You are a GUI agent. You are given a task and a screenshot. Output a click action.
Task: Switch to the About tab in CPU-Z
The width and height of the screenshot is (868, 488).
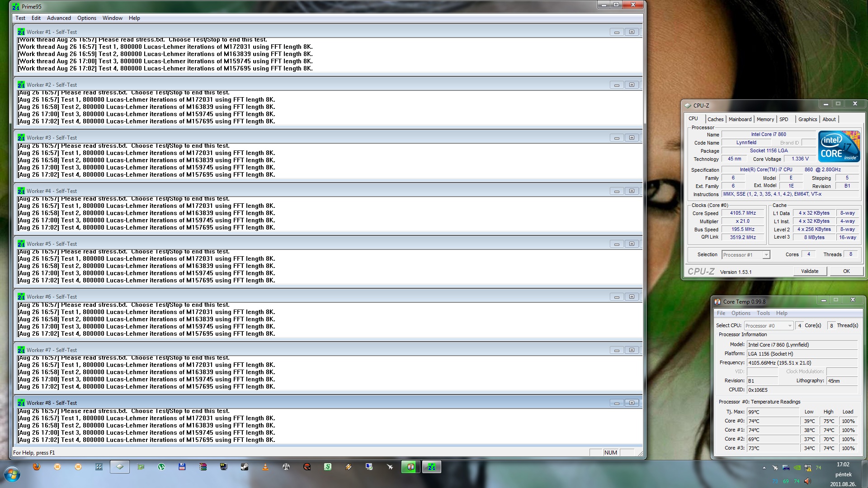(x=829, y=119)
